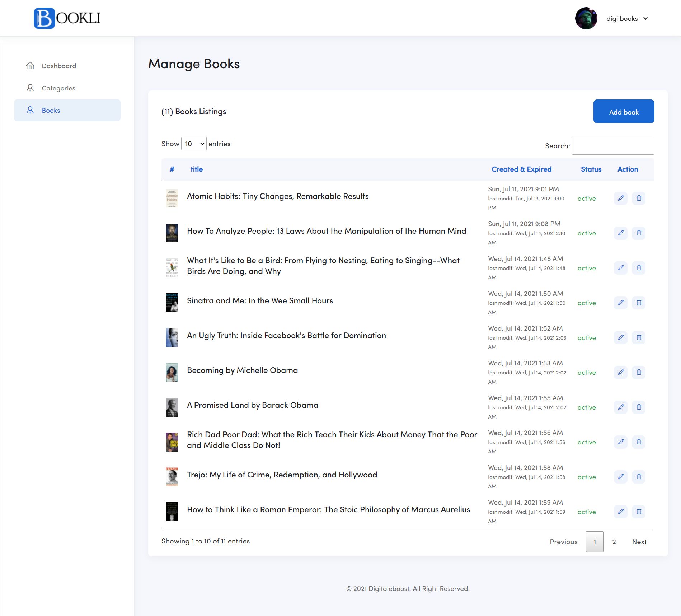Click the Manage Books page heading
Screen dimensions: 681x616
[x=194, y=64]
